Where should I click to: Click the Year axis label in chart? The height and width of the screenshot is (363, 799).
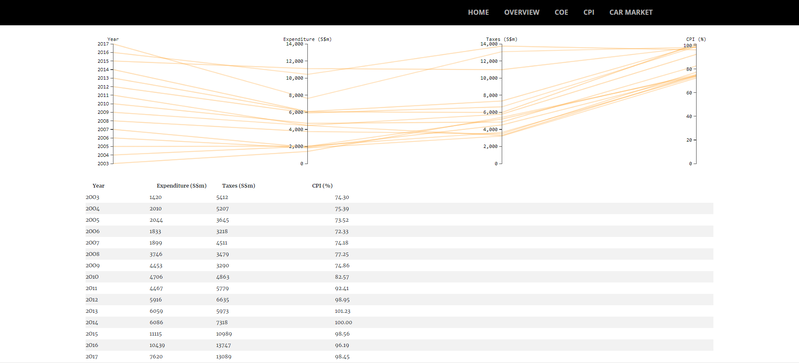(x=113, y=39)
